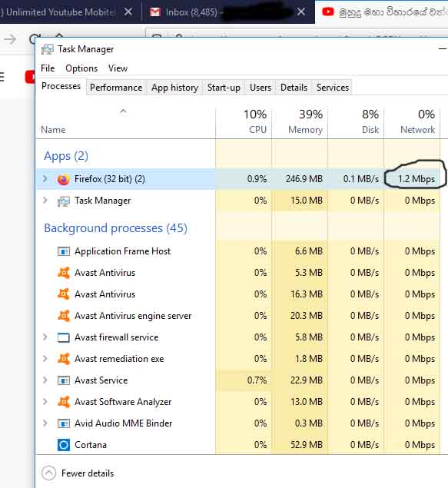This screenshot has height=488, width=448.
Task: Click the Avast firewall service icon
Action: point(64,337)
